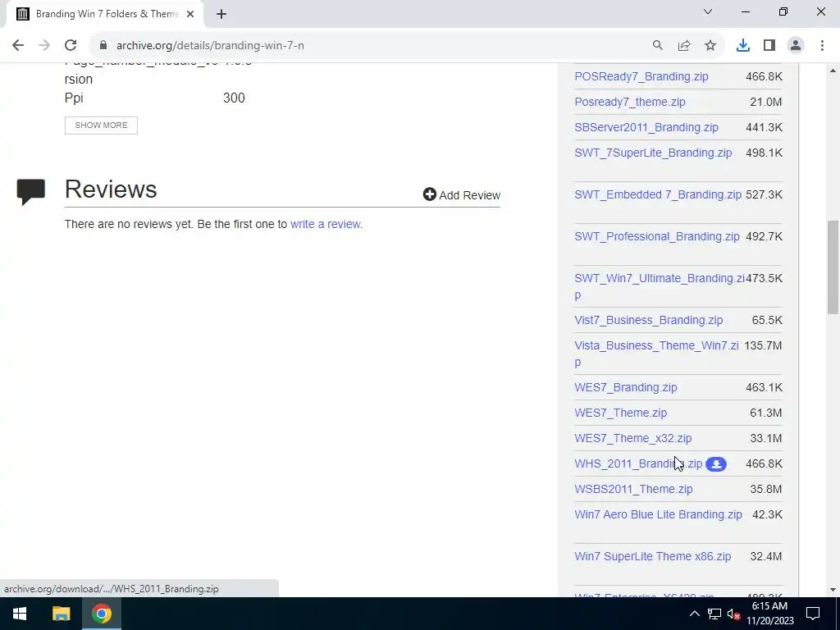Click the 35.8M size for WSBS2011_Theme.zip
The height and width of the screenshot is (630, 840).
coord(765,489)
